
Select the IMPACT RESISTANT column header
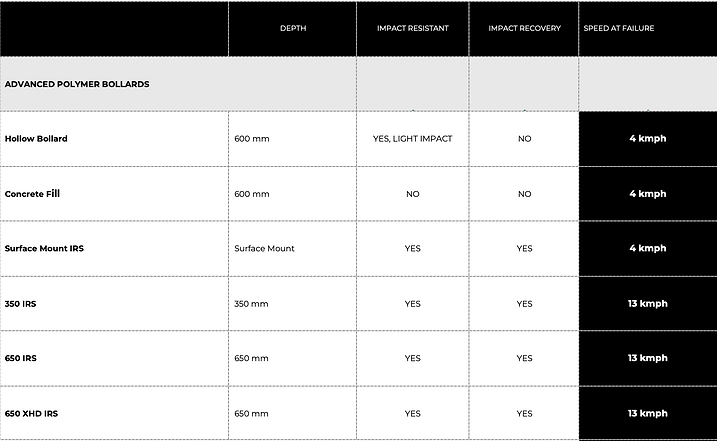(412, 28)
